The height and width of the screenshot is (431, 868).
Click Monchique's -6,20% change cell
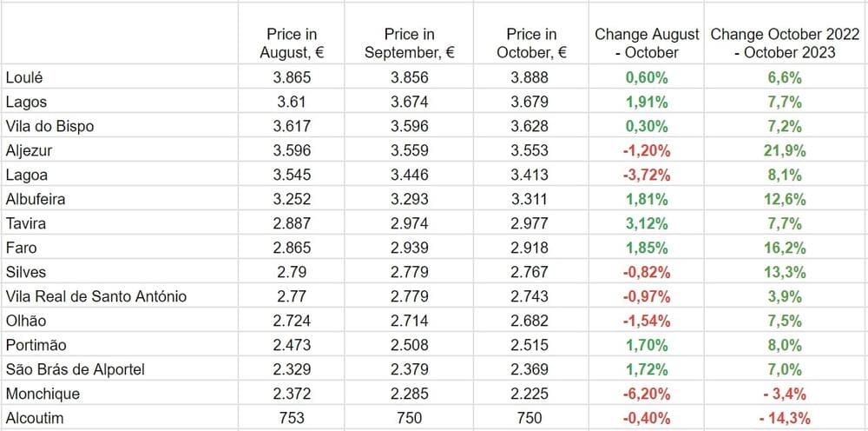[x=647, y=394]
